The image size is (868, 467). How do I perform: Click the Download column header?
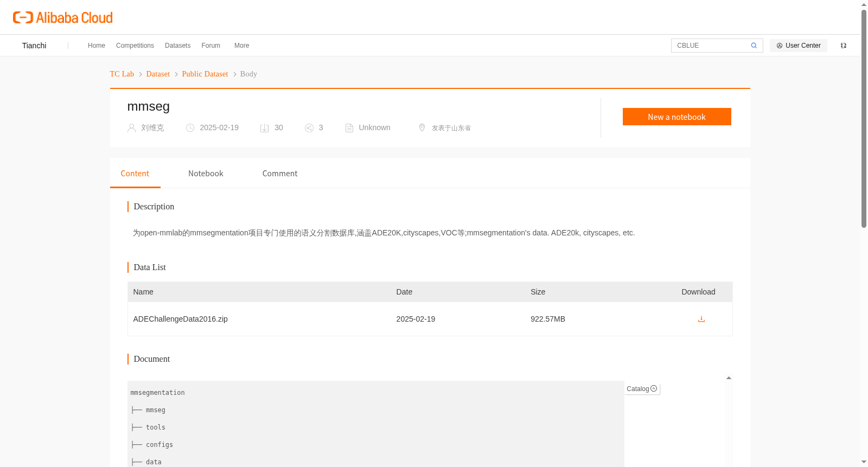(698, 292)
